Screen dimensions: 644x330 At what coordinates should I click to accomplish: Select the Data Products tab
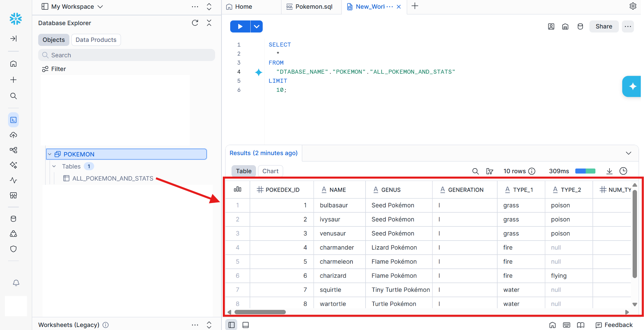[x=96, y=40]
